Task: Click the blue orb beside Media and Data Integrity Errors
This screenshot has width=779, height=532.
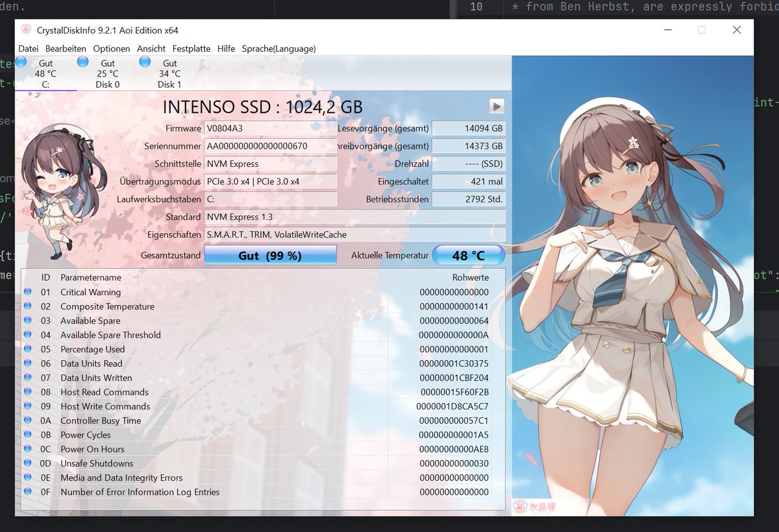Action: [28, 478]
